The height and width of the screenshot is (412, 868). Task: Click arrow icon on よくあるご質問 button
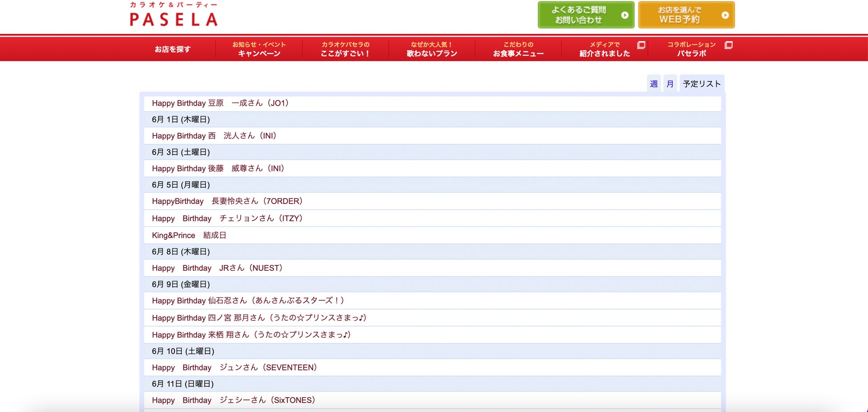pos(625,15)
